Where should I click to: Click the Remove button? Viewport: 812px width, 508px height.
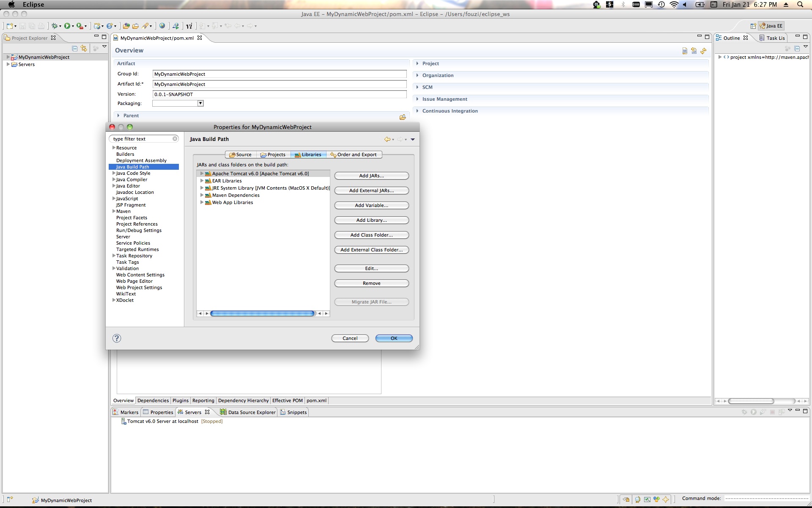371,283
